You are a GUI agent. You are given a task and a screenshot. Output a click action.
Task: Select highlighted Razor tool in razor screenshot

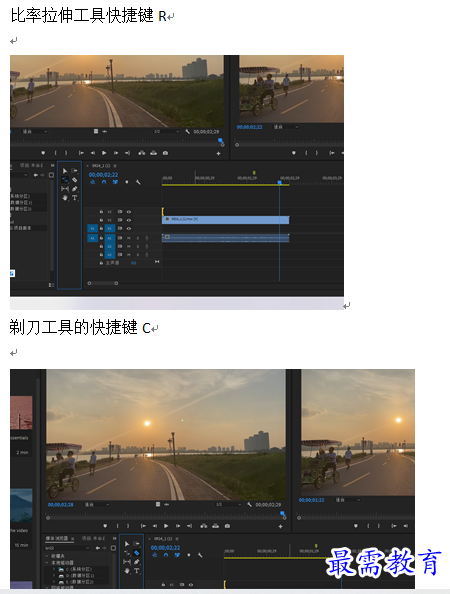(137, 553)
